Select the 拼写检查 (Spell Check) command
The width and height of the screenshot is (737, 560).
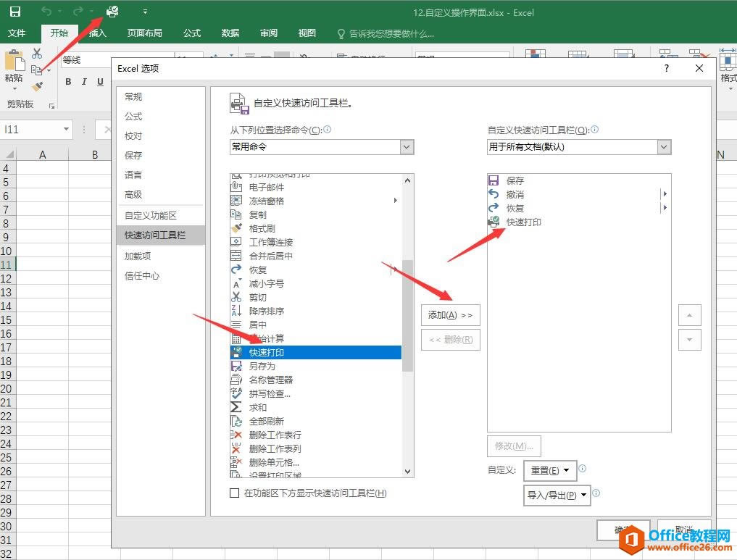pos(267,393)
